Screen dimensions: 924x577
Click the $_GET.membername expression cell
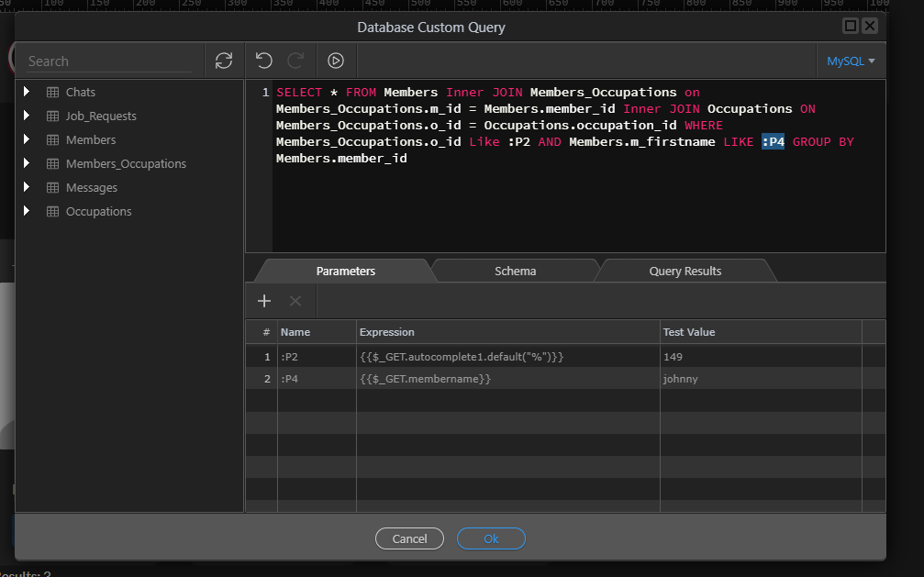tap(508, 378)
